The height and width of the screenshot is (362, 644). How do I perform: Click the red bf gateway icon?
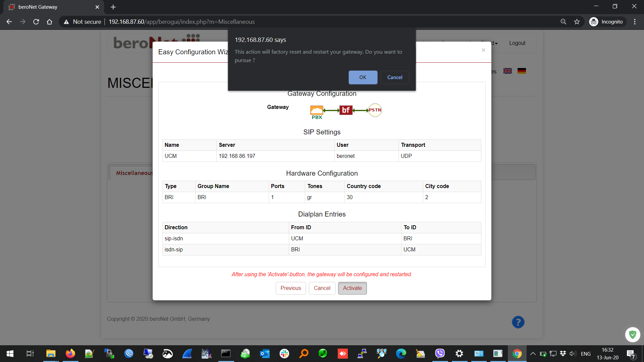345,110
